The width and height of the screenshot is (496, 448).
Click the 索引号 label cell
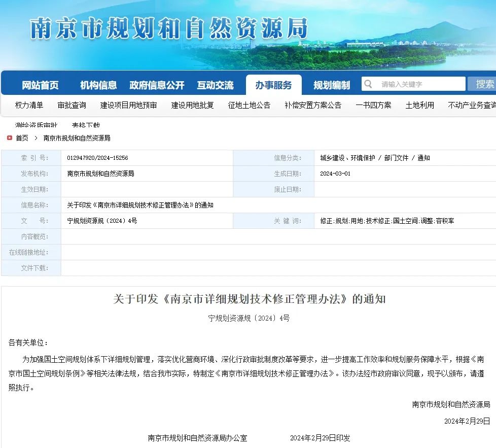click(31, 158)
